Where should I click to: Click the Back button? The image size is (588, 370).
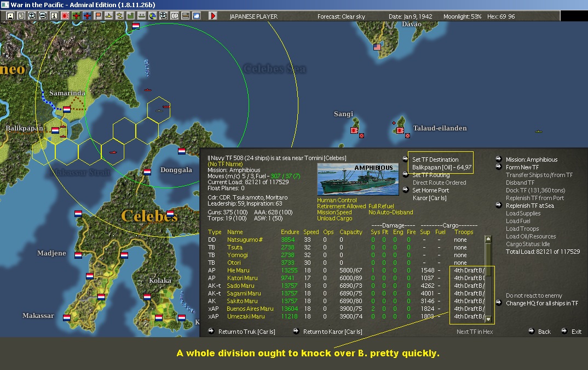[544, 332]
